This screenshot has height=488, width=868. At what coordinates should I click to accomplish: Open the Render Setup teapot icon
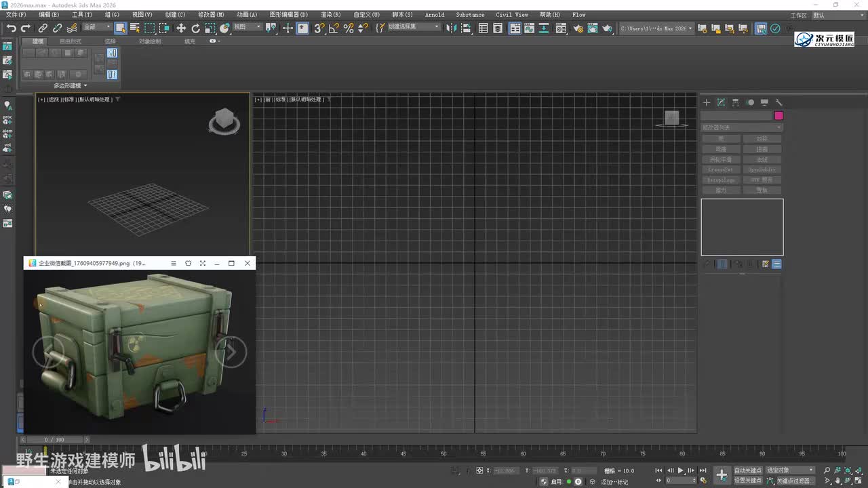coord(578,28)
